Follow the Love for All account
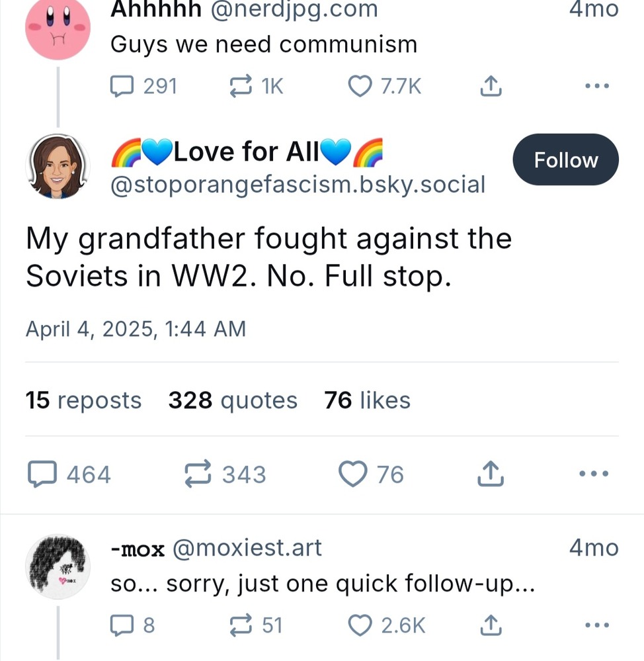 565,160
